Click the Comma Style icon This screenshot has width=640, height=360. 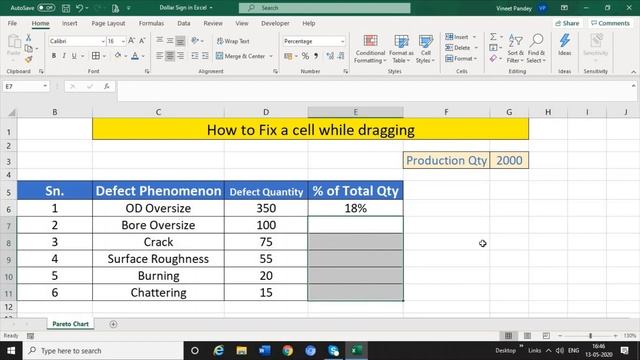click(x=316, y=56)
